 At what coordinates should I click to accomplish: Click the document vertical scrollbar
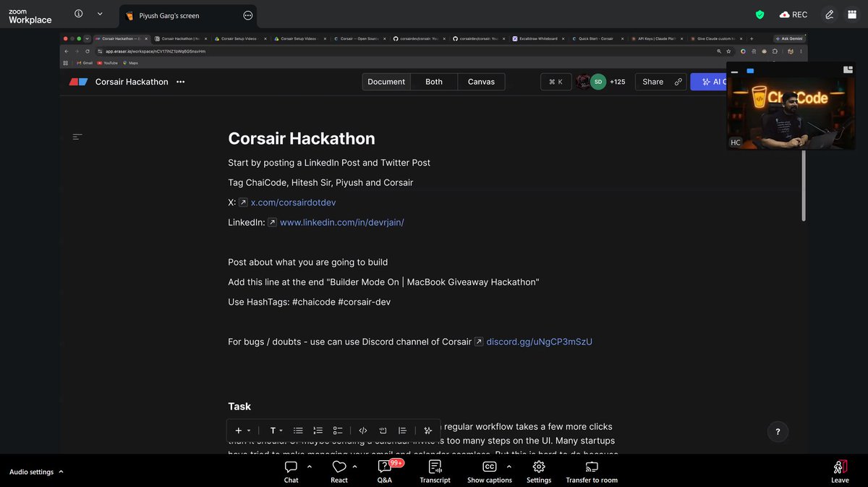803,185
